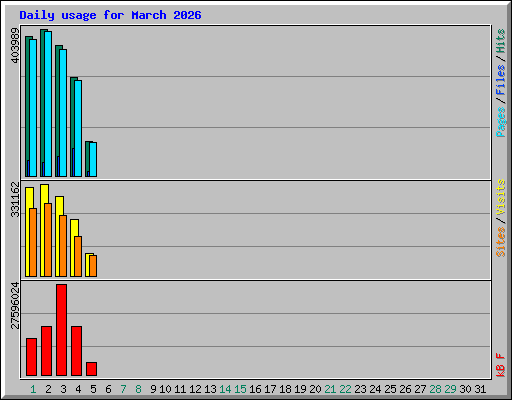The image size is (512, 400).
Task: Select the cyan pages bar for day 1
Action: (33, 108)
